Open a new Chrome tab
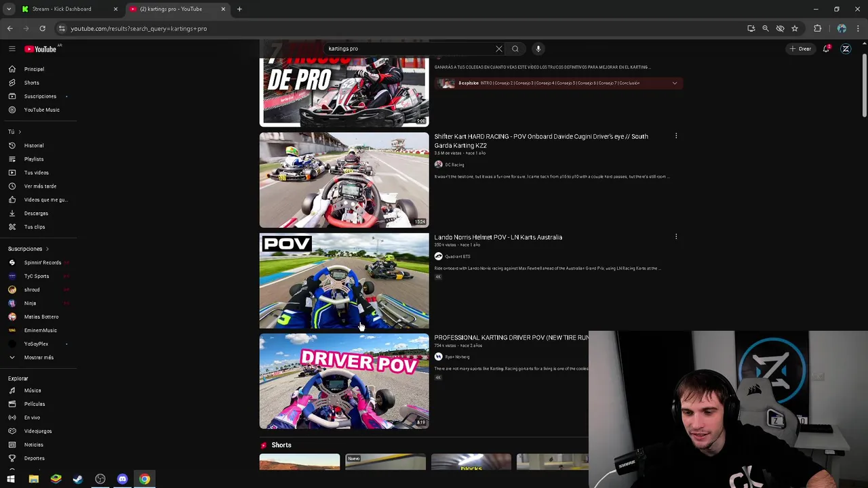Screen dimensions: 868x488 click(239, 9)
